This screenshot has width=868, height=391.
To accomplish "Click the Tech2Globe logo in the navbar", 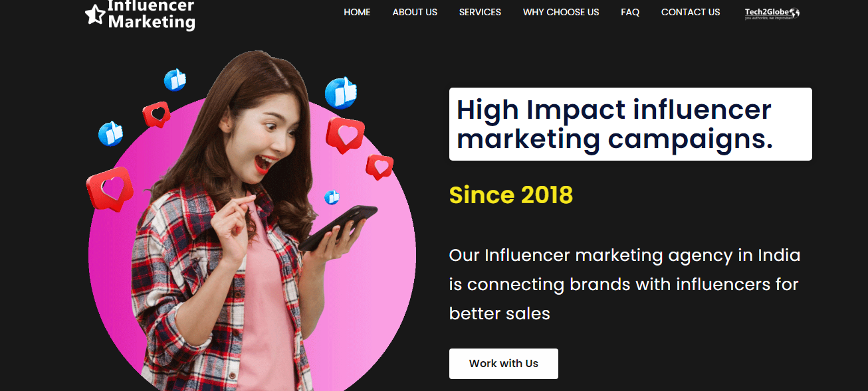I will (772, 13).
